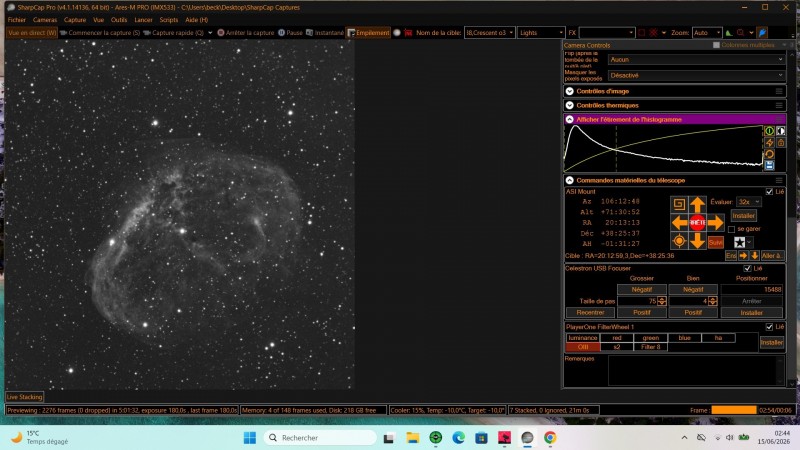
Task: Select the luminance filter button
Action: pos(582,338)
